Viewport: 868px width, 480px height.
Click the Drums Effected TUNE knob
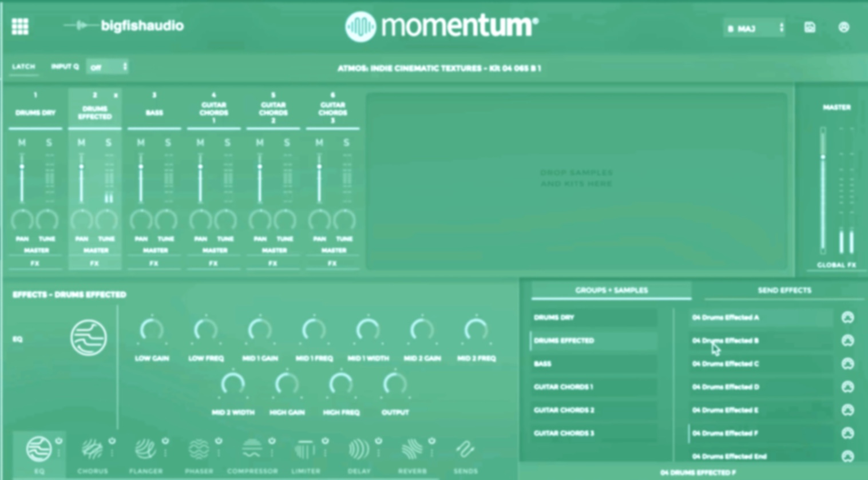click(107, 221)
